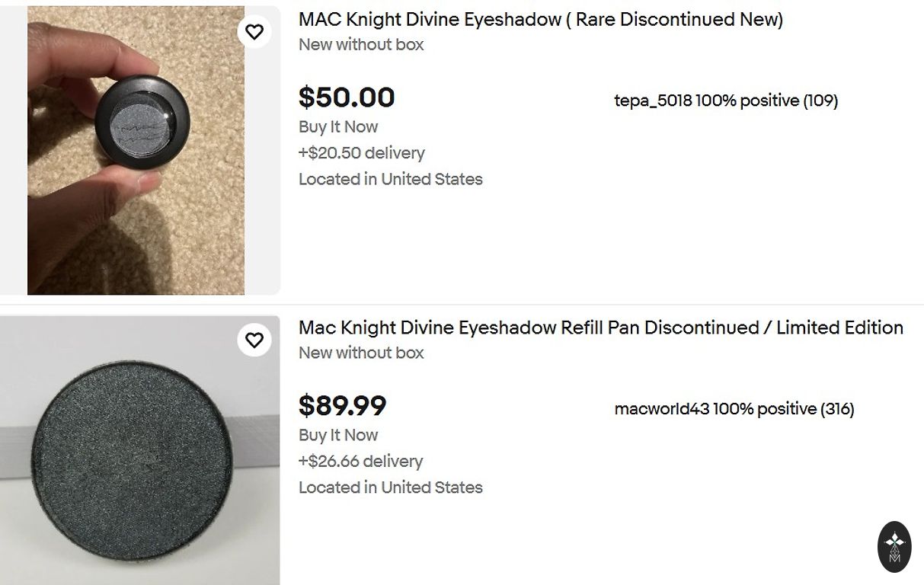Click seller name tepa_5018
The image size is (924, 585).
653,101
